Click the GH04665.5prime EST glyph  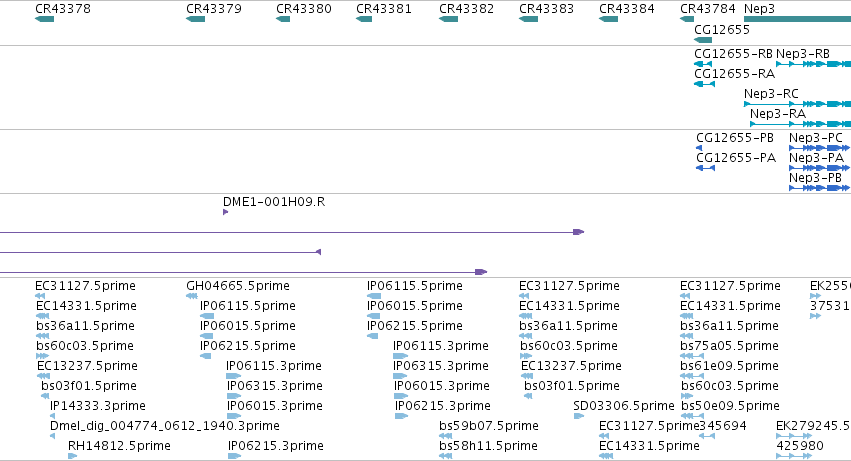(192, 296)
